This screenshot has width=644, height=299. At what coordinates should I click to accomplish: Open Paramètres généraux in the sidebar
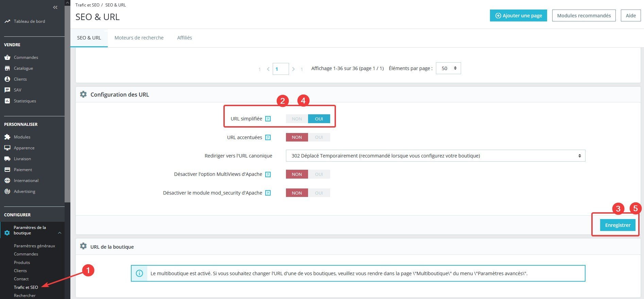click(x=34, y=246)
